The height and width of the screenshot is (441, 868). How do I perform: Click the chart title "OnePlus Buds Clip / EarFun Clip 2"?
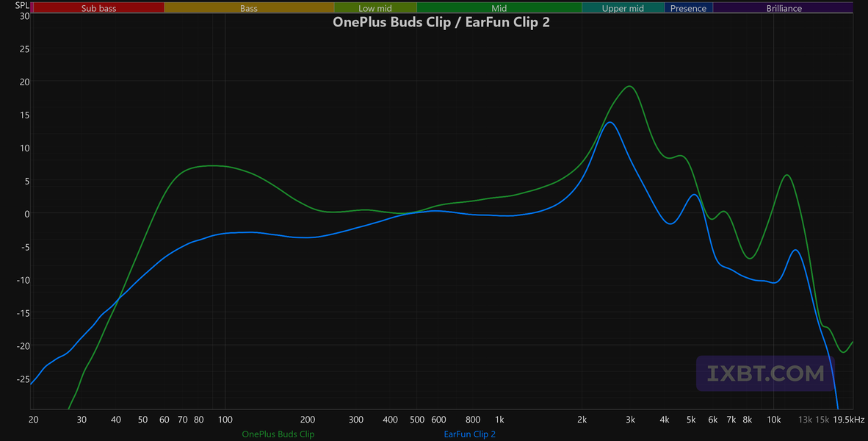tap(441, 23)
